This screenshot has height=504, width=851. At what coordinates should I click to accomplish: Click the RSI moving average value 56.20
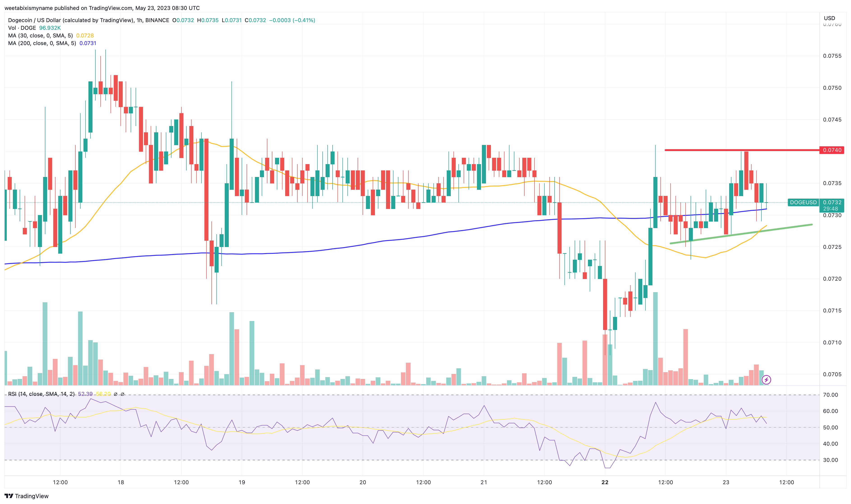(x=103, y=394)
